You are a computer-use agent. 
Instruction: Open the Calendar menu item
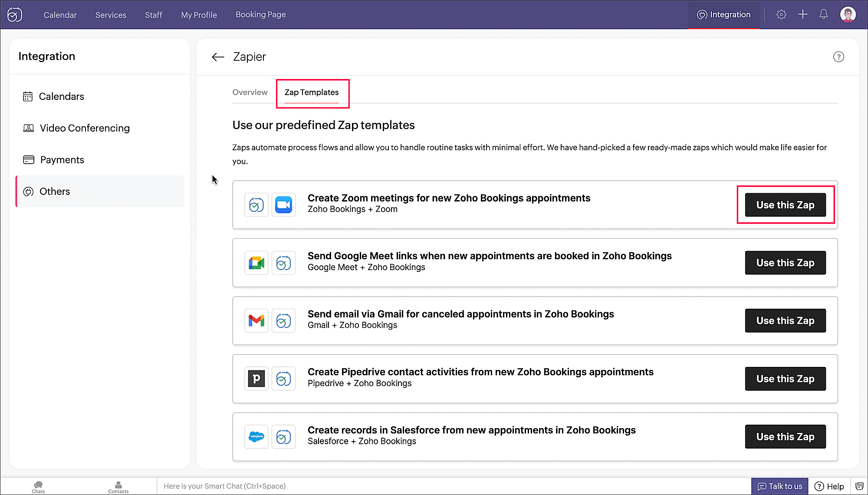pyautogui.click(x=60, y=15)
